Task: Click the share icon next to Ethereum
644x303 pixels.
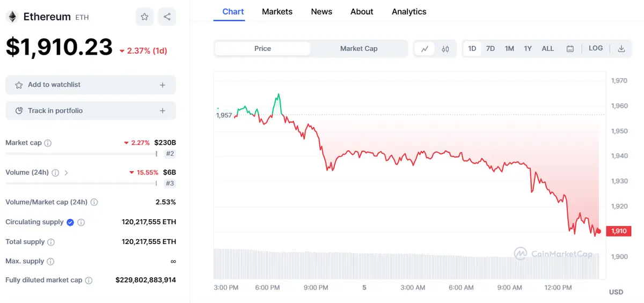Action: 167,17
